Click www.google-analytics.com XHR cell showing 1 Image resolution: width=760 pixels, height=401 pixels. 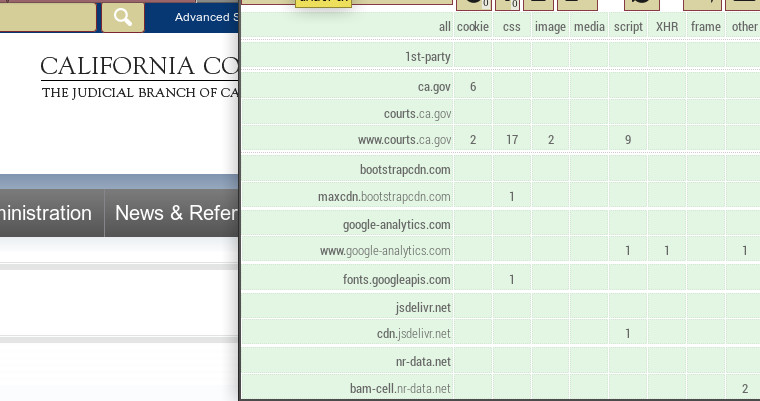(667, 251)
